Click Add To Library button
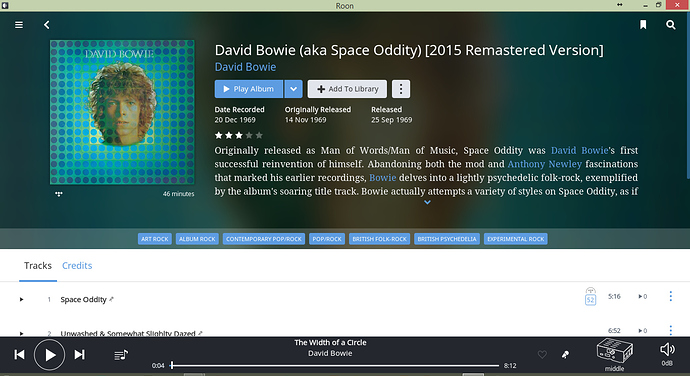 pos(347,89)
